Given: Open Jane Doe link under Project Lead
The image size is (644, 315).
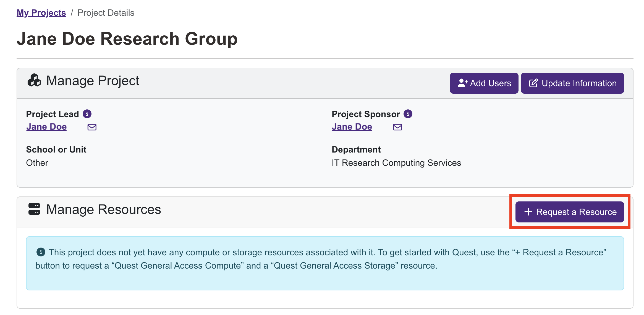Looking at the screenshot, I should (x=46, y=127).
